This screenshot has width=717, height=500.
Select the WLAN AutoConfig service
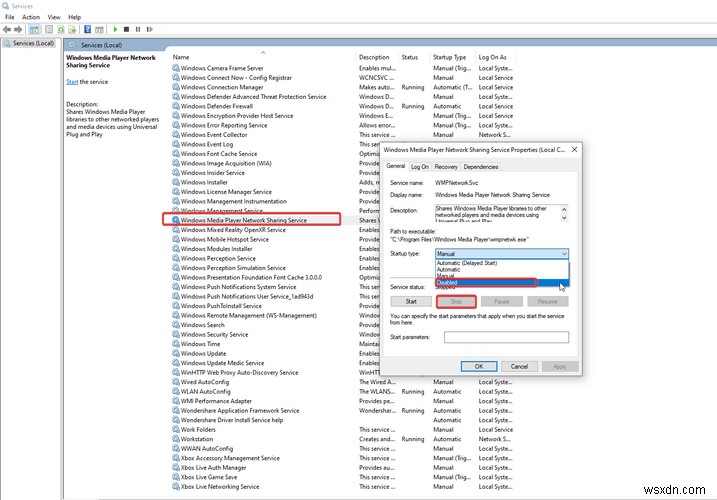pyautogui.click(x=343, y=392)
